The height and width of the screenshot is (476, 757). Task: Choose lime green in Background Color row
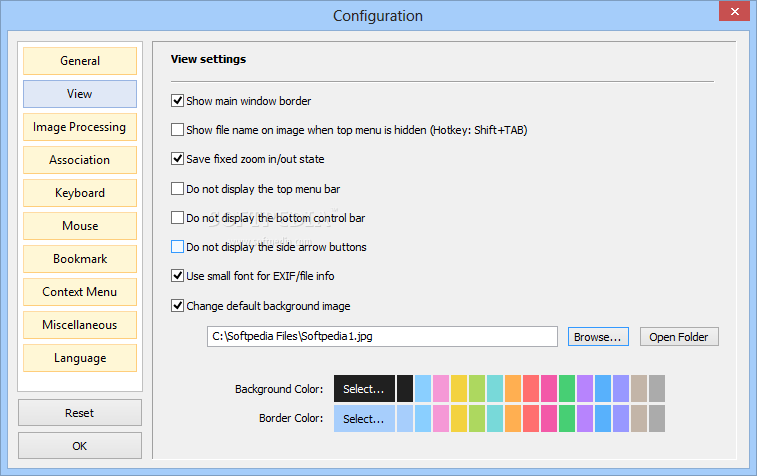[x=477, y=389]
